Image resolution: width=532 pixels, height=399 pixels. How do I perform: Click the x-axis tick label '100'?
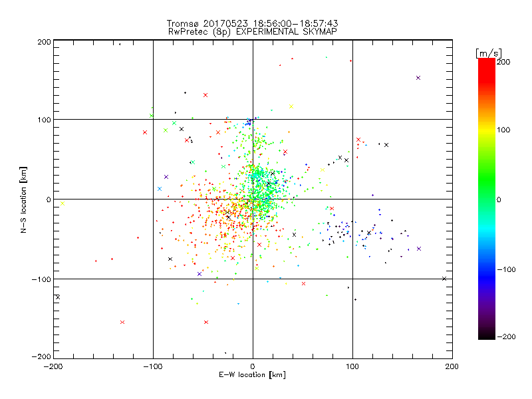352,366
